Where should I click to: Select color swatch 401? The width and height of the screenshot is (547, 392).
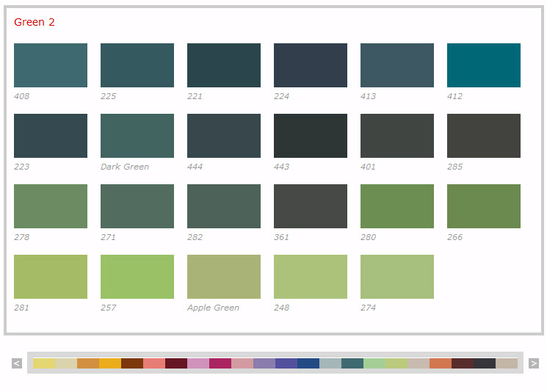click(x=397, y=136)
